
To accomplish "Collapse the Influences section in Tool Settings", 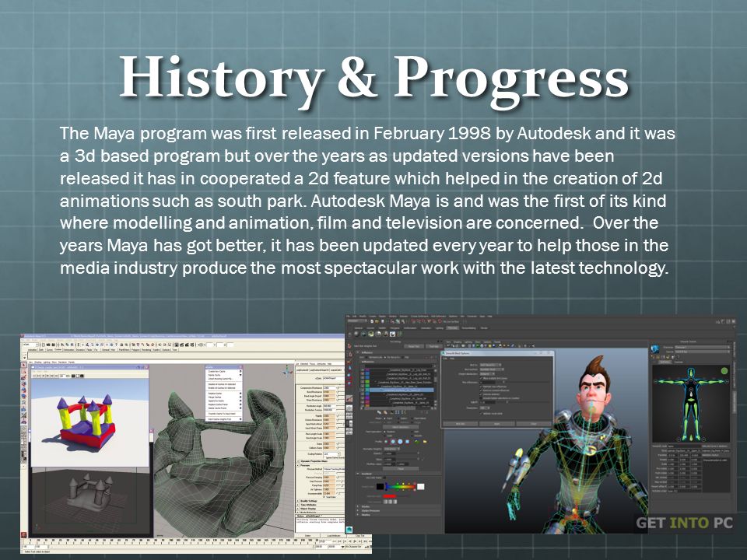I will click(358, 352).
